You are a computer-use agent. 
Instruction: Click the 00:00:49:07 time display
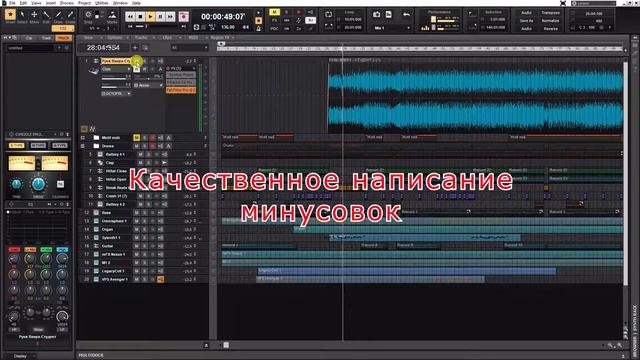(223, 17)
